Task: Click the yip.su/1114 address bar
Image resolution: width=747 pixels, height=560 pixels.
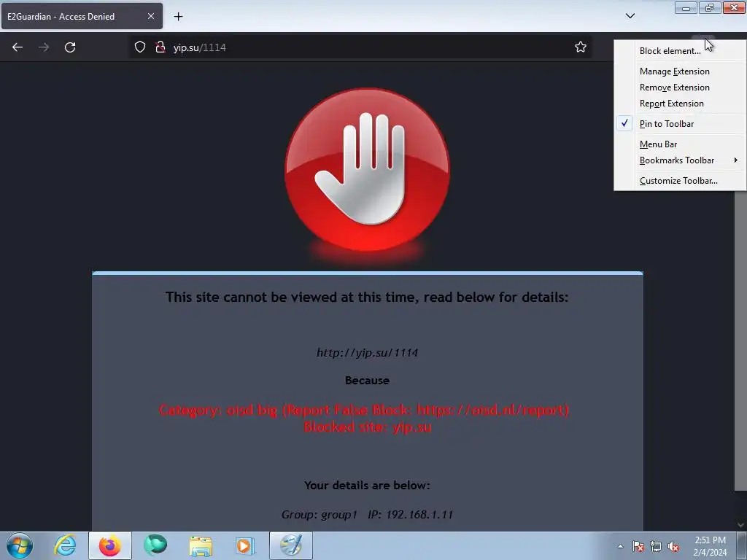Action: tap(362, 47)
